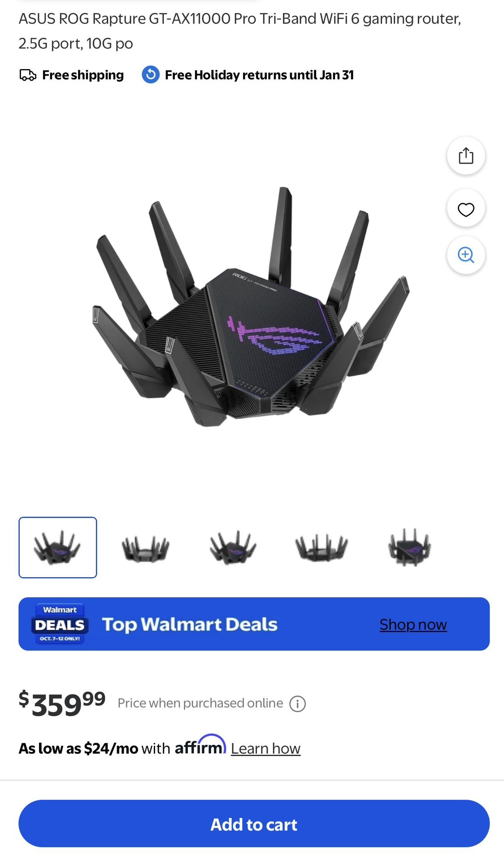This screenshot has height=861, width=504.
Task: Tap the share icon button
Action: 466,156
